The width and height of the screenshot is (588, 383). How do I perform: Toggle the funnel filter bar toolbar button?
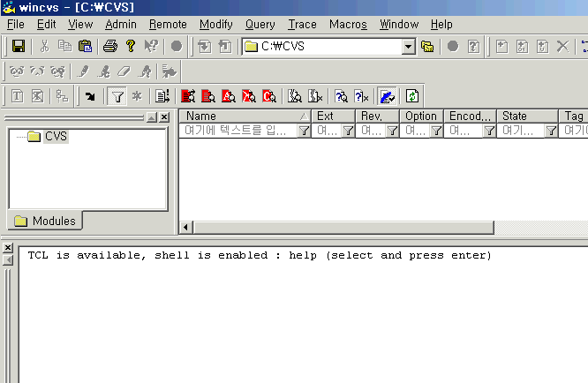(x=117, y=96)
